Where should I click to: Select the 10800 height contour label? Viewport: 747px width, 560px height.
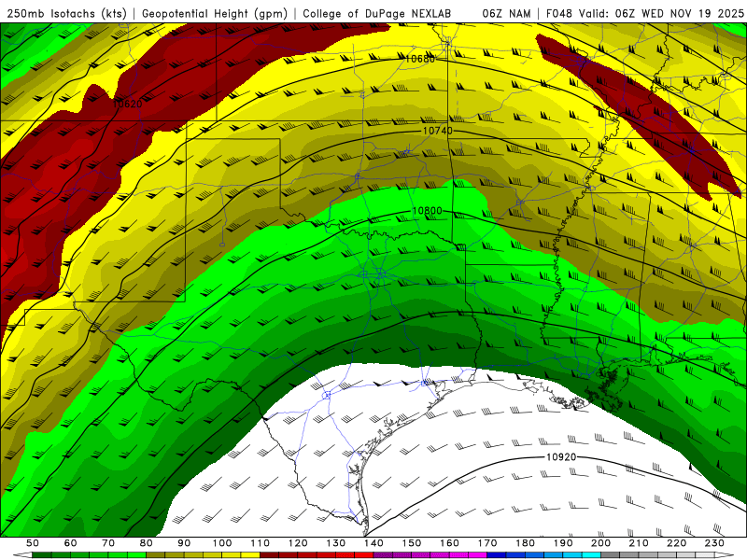tap(428, 211)
